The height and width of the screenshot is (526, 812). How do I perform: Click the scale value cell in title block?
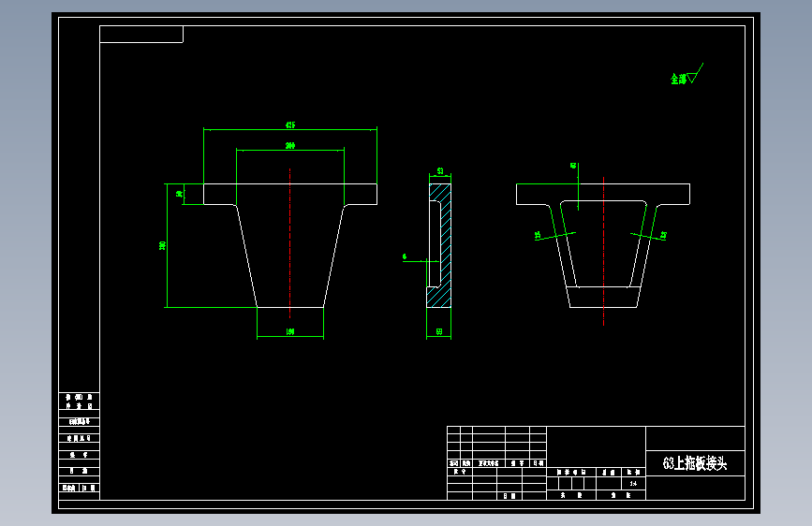coord(633,484)
